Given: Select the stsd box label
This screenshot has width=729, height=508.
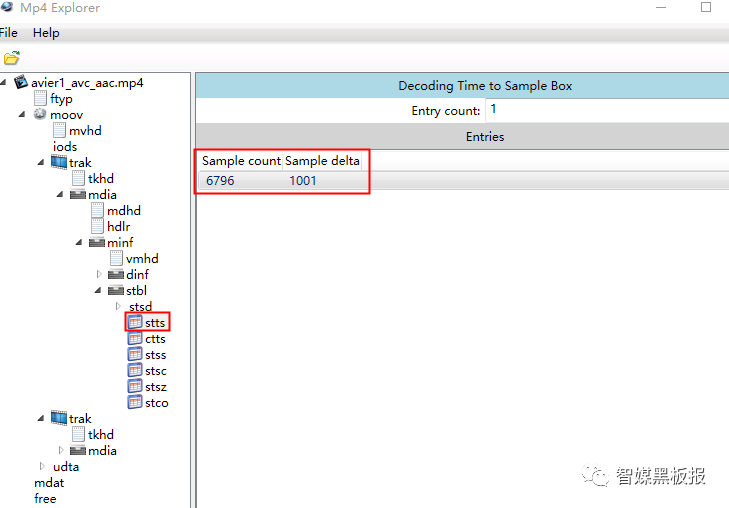Looking at the screenshot, I should (140, 307).
